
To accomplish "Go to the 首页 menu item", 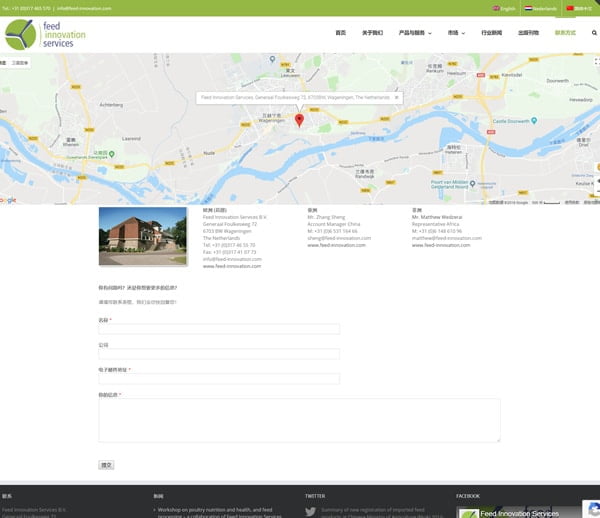I will coord(340,33).
